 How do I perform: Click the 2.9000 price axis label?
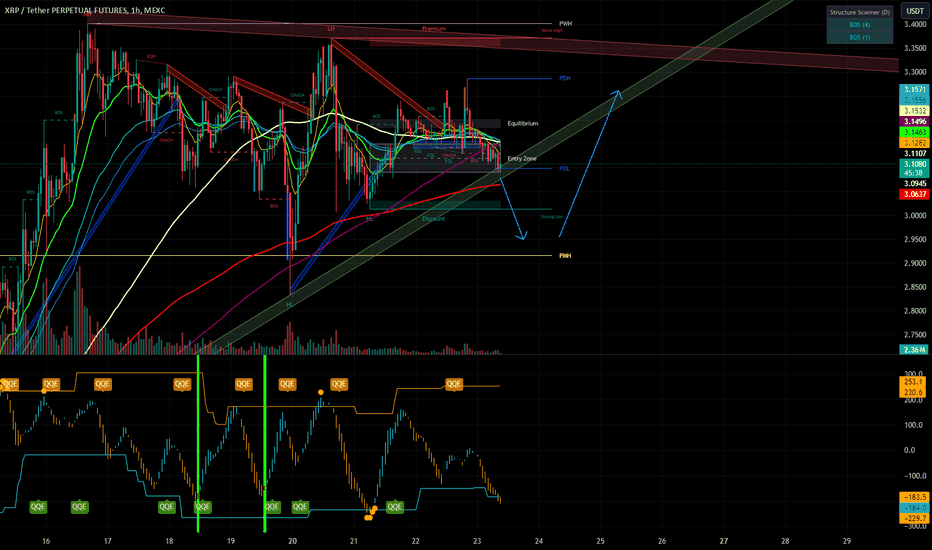(915, 263)
